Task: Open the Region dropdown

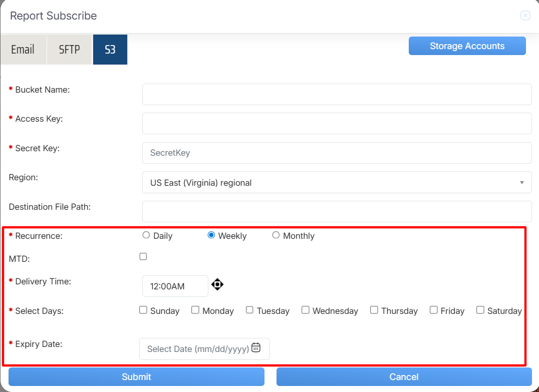Action: [337, 183]
